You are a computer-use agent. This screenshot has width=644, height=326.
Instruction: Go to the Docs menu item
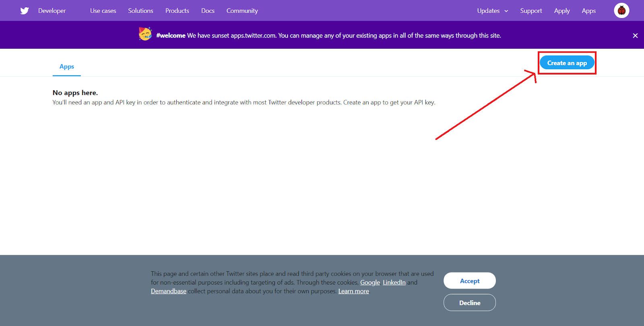208,11
